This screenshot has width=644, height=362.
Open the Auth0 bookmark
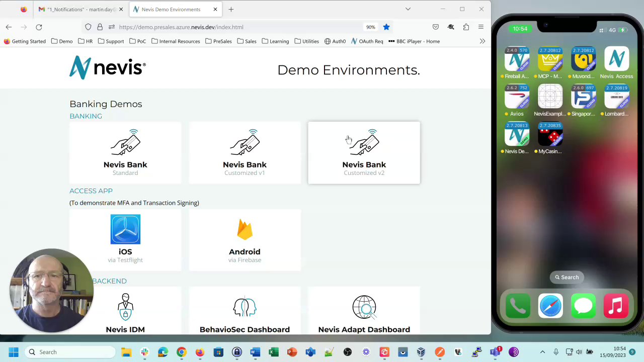335,41
